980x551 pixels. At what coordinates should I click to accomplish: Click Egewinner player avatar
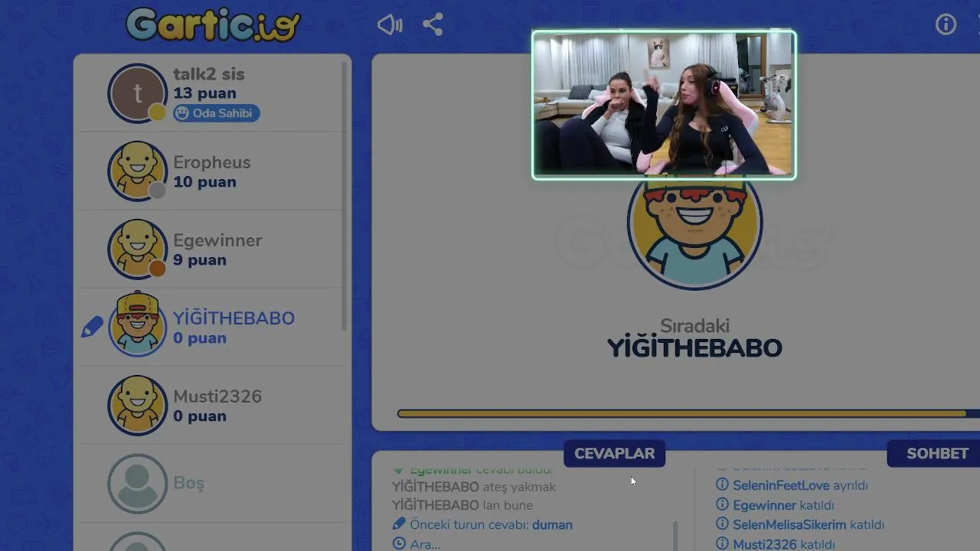(138, 249)
